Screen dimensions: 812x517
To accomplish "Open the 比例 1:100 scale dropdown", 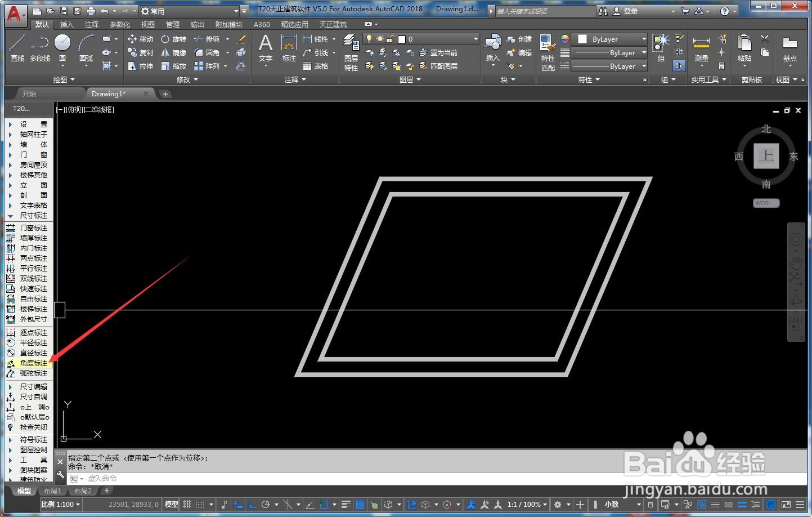I will point(60,505).
